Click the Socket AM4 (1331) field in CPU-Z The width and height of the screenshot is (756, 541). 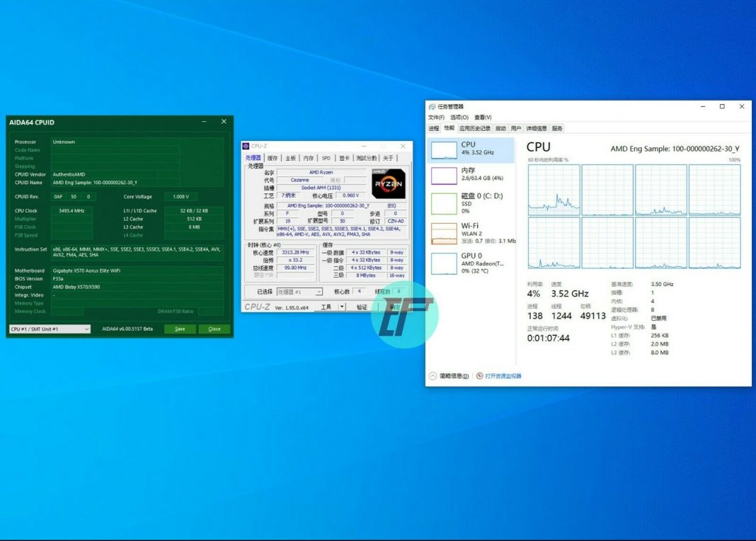pos(321,188)
